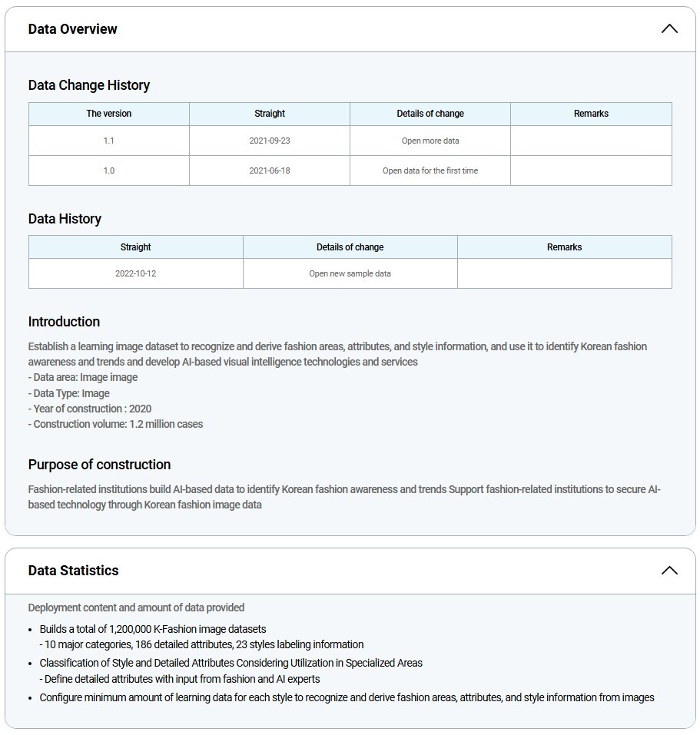The width and height of the screenshot is (700, 735).
Task: Click Remarks header in Data Change History table
Action: click(x=591, y=114)
